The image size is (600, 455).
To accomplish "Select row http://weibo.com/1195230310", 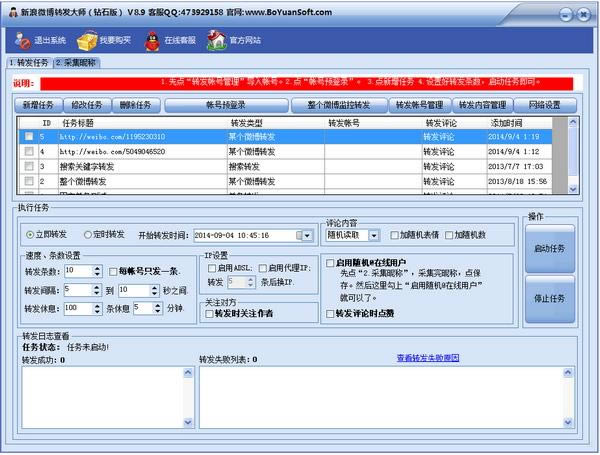I will point(285,137).
